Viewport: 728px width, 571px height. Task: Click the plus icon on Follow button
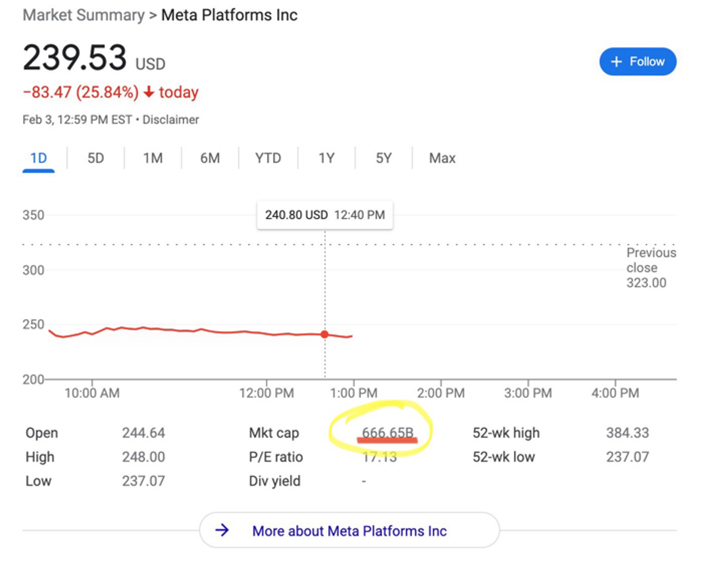[616, 61]
